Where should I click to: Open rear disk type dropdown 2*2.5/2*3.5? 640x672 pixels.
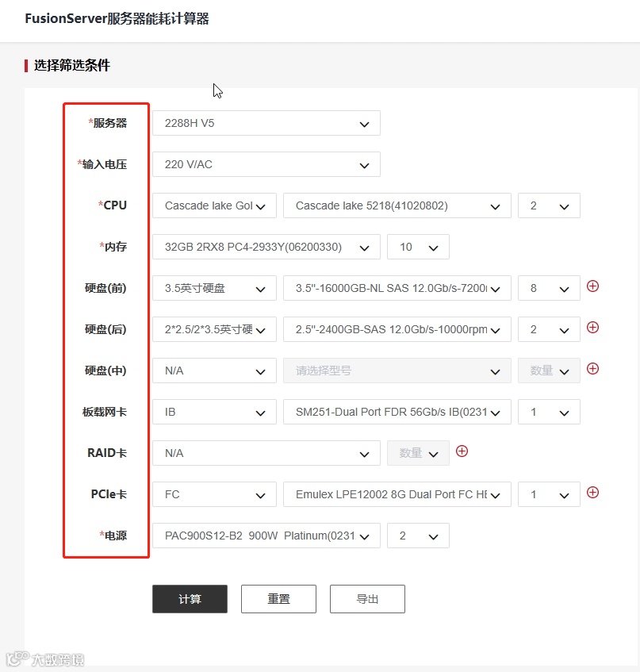click(214, 329)
